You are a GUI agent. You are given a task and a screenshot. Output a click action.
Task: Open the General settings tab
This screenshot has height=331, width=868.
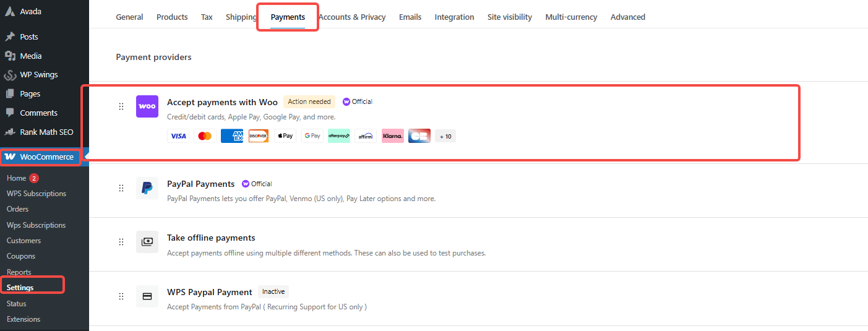[x=129, y=17]
